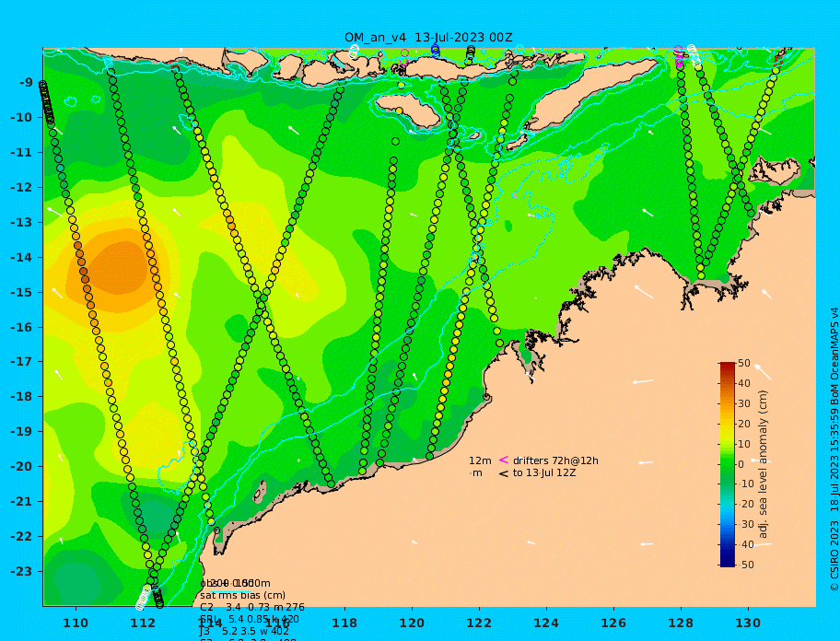Click the latitude label "-20"
The width and height of the screenshot is (840, 641).
[21, 466]
